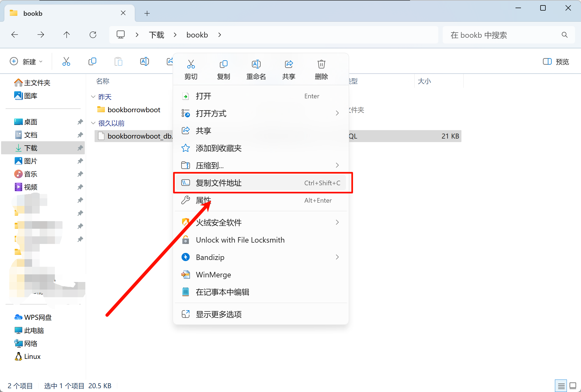Image resolution: width=581 pixels, height=392 pixels.
Task: Select 下载 in the sidebar
Action: (43, 148)
